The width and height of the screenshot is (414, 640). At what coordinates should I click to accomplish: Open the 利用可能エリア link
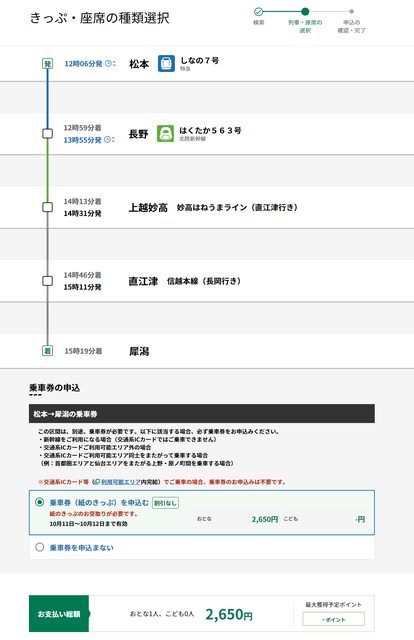pyautogui.click(x=121, y=482)
